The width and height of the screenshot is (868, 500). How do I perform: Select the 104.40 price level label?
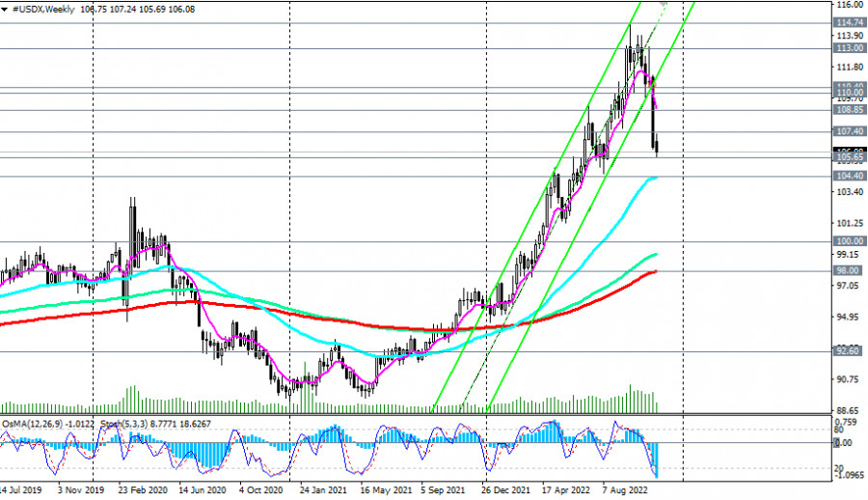(848, 177)
